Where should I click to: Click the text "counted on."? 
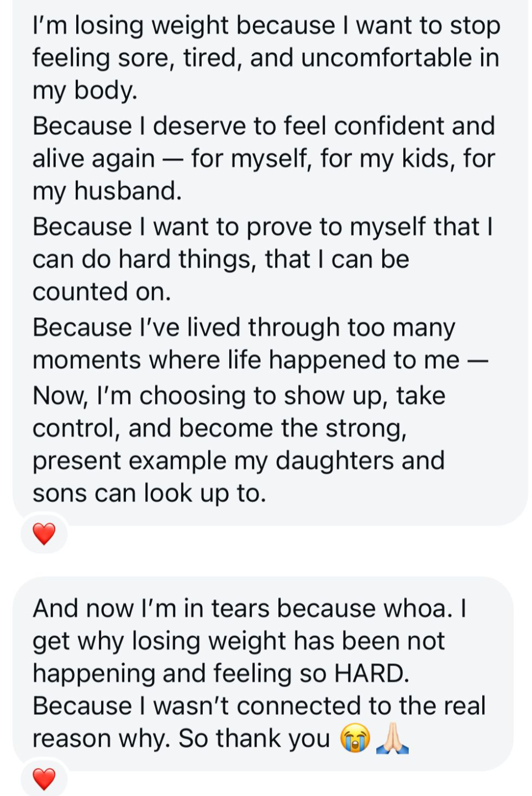pos(102,292)
